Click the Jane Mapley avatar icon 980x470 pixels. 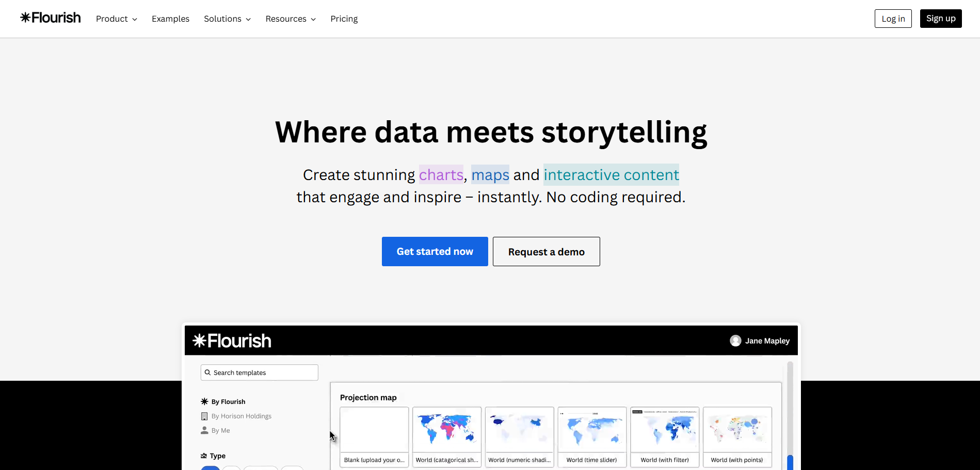[x=735, y=341]
